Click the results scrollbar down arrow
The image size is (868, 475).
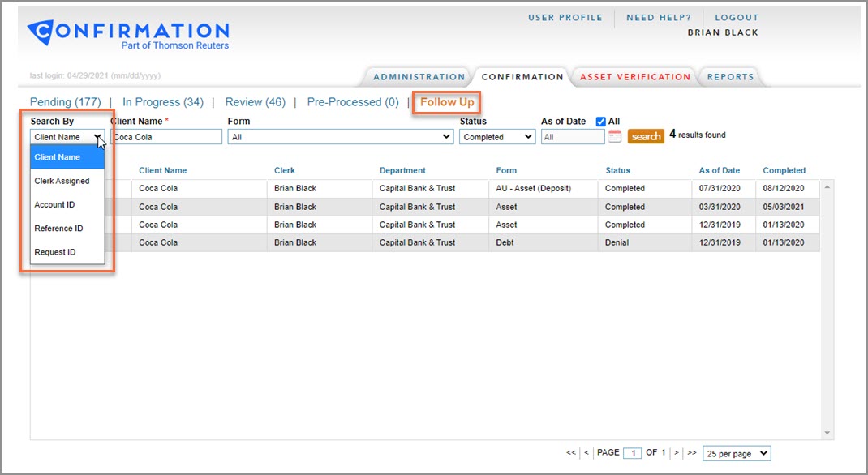click(828, 431)
